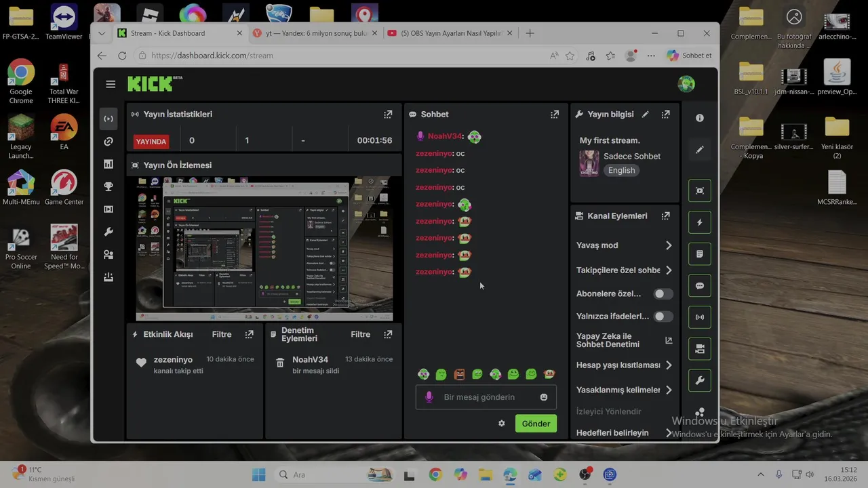The width and height of the screenshot is (868, 488).
Task: Toggle the activity feed lightning widget icon
Action: [x=700, y=222]
